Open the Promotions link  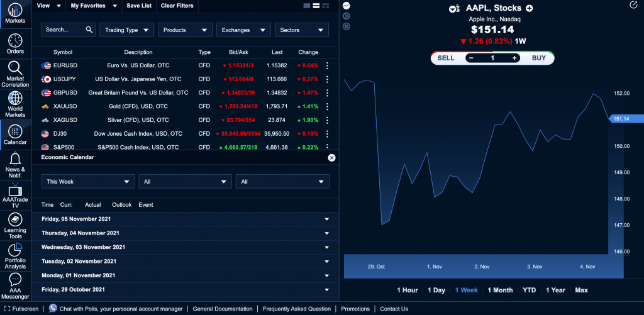pyautogui.click(x=355, y=309)
